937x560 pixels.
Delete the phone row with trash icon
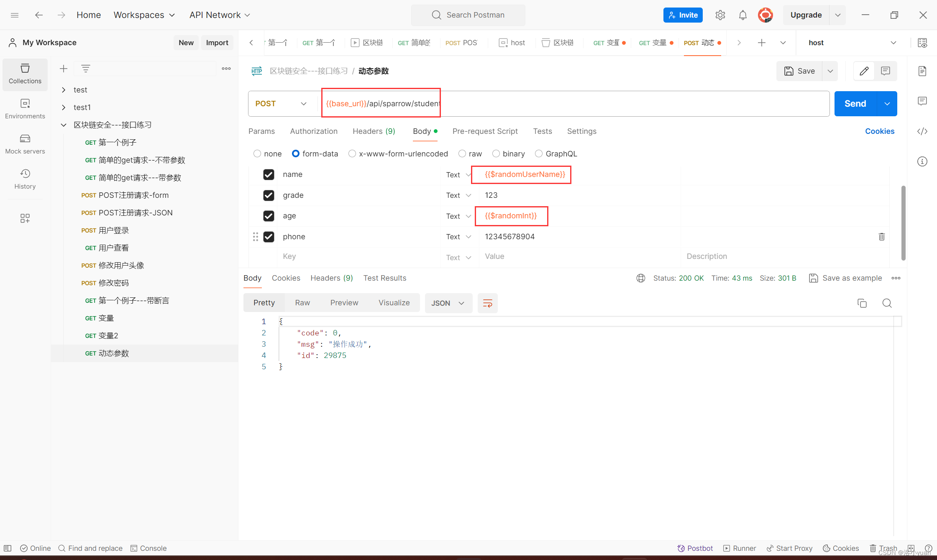pyautogui.click(x=881, y=237)
